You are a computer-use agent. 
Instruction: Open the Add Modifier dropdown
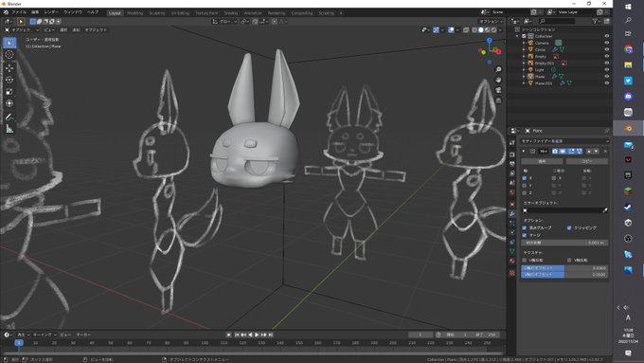click(x=564, y=141)
